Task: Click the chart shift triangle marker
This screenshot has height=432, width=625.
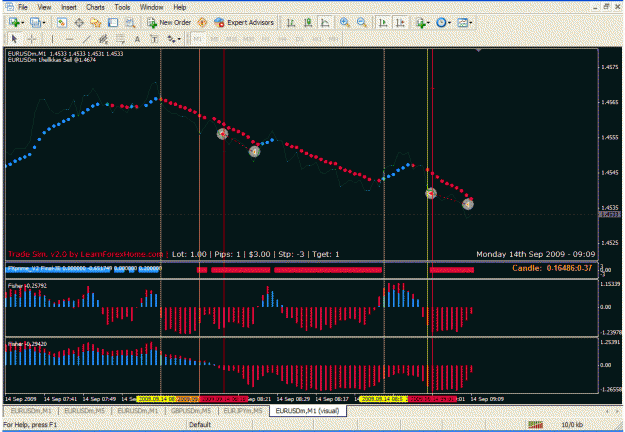Action: click(478, 50)
